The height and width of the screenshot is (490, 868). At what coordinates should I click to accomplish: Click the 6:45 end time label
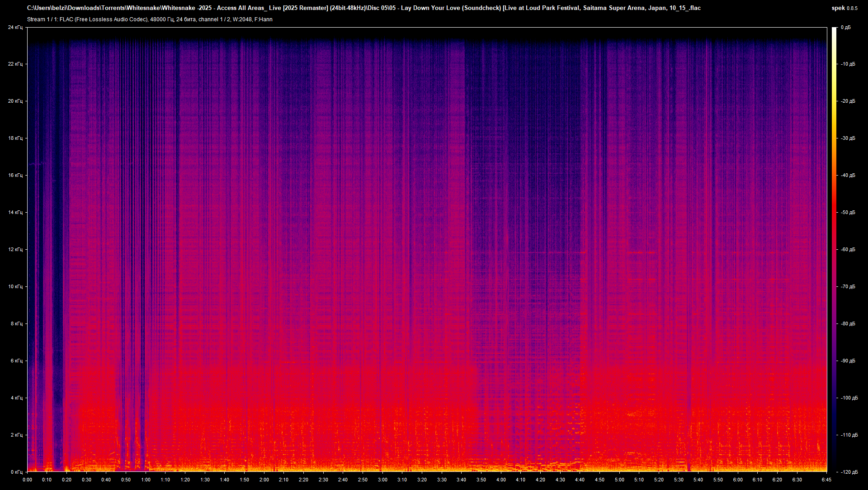[x=826, y=480]
